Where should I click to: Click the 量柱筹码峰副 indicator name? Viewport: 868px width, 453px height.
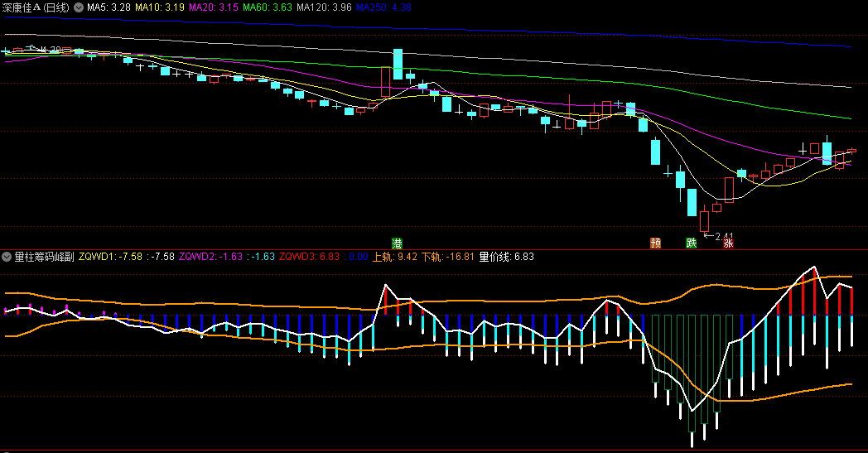(44, 257)
